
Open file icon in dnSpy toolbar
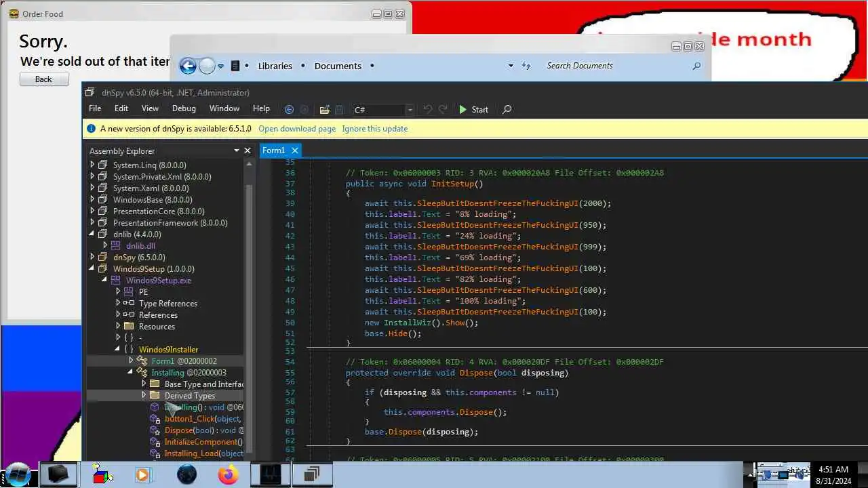pyautogui.click(x=324, y=109)
